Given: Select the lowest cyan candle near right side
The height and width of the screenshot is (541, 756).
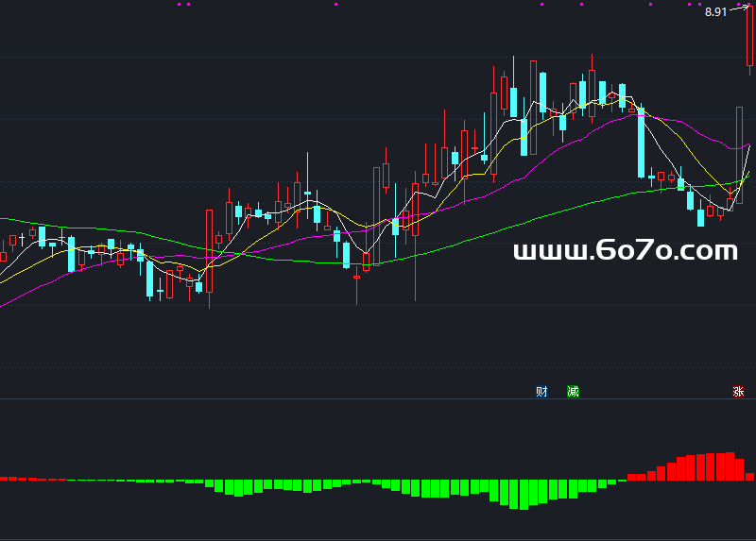Looking at the screenshot, I should click(700, 217).
